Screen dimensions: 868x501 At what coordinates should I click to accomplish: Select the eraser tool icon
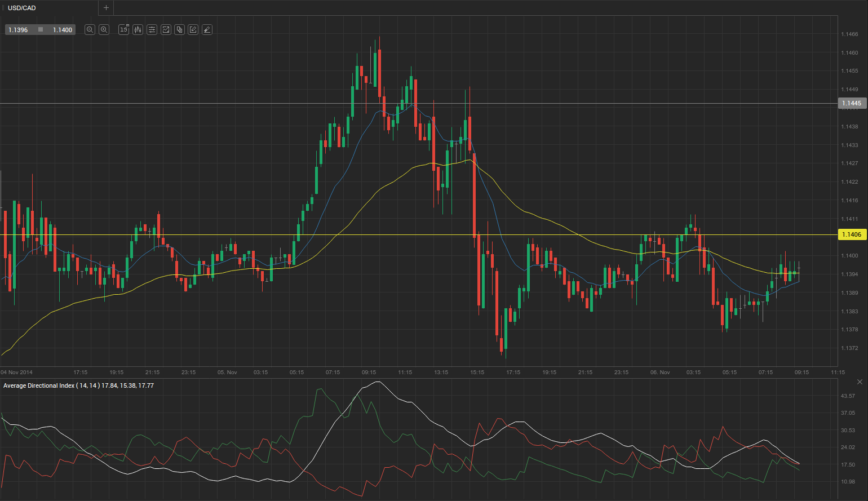click(207, 30)
